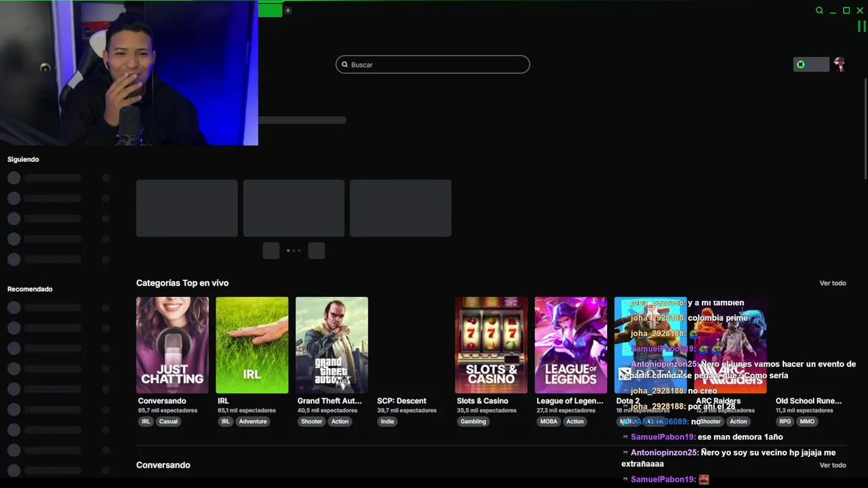Select the IRL tag under Conversando
Viewport: 868px width, 488px height.
click(x=146, y=422)
